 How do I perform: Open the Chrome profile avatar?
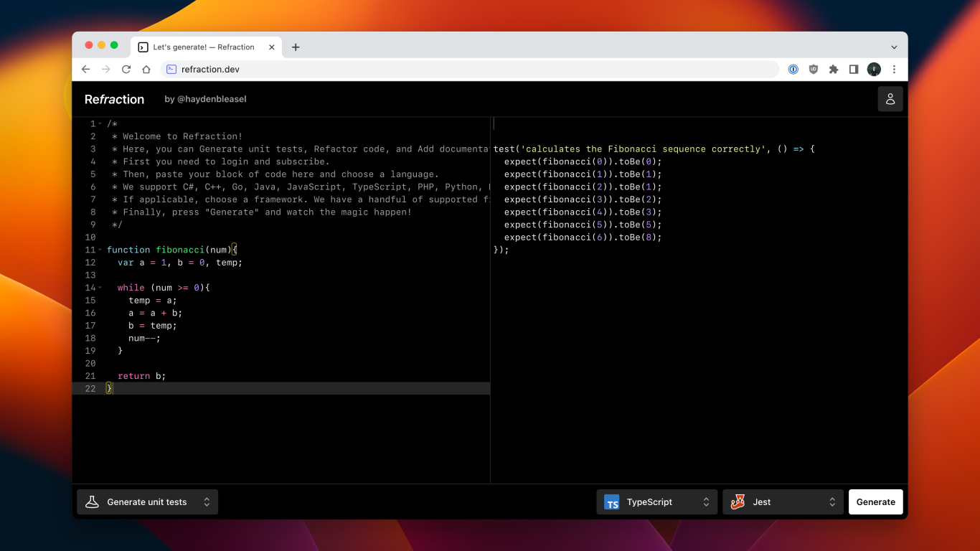pos(874,70)
